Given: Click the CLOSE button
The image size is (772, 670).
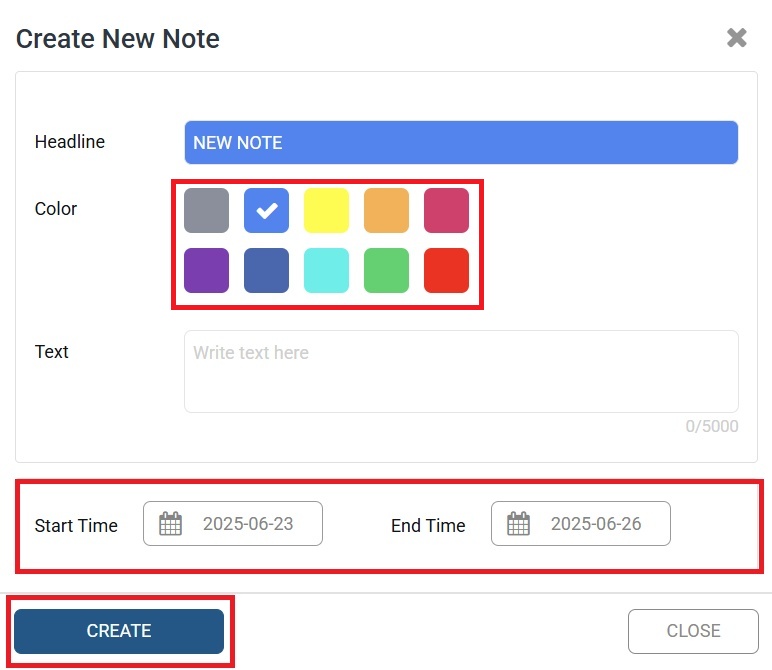Looking at the screenshot, I should 693,631.
